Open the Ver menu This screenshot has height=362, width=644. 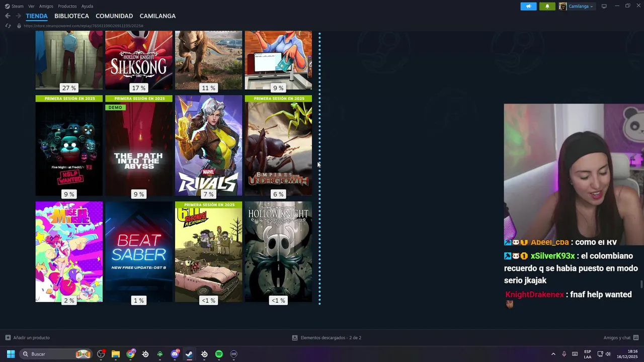[31, 6]
